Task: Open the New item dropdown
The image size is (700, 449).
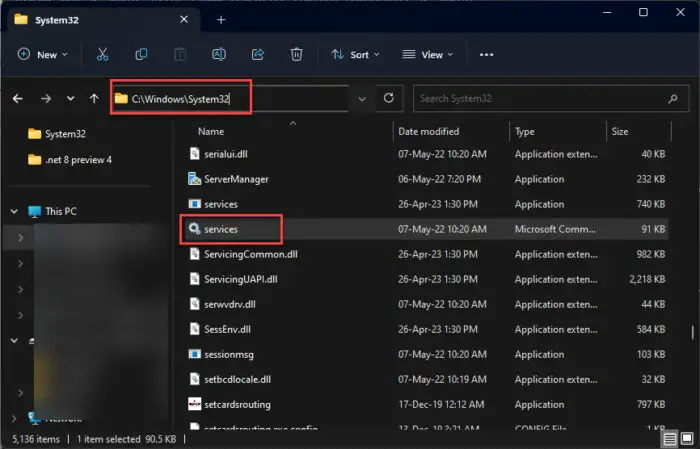Action: click(42, 54)
